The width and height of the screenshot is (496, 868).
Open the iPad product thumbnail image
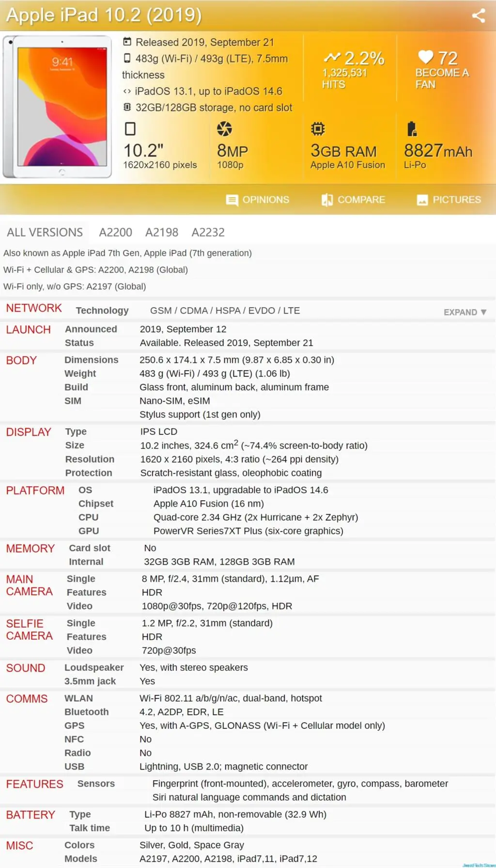pos(57,107)
